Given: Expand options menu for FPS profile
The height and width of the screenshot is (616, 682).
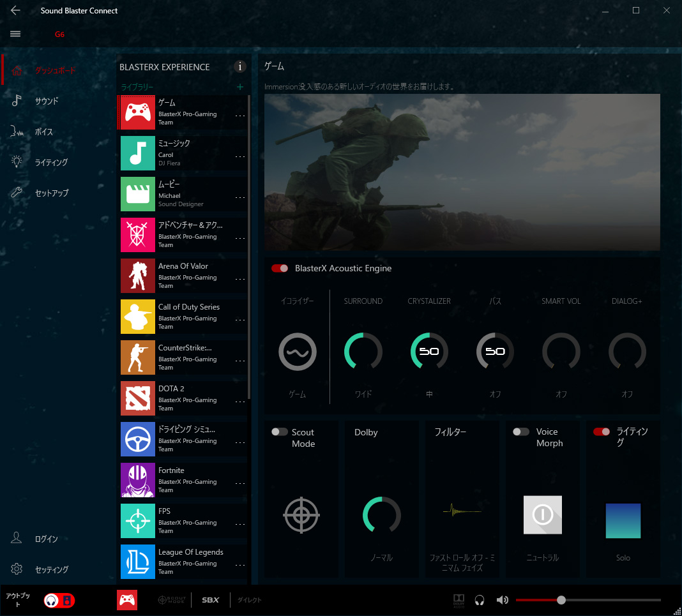Looking at the screenshot, I should pos(240,524).
